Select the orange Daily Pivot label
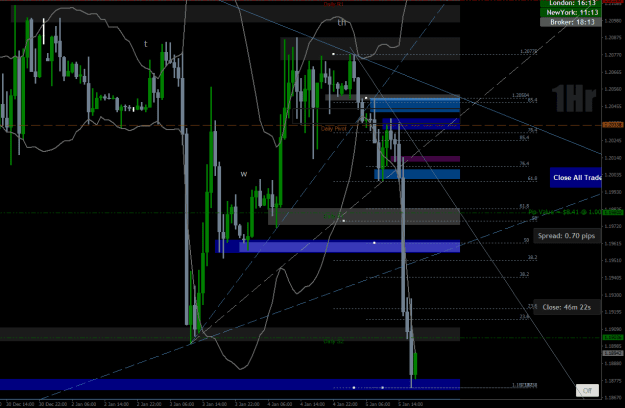Image resolution: width=625 pixels, height=408 pixels. tap(334, 129)
